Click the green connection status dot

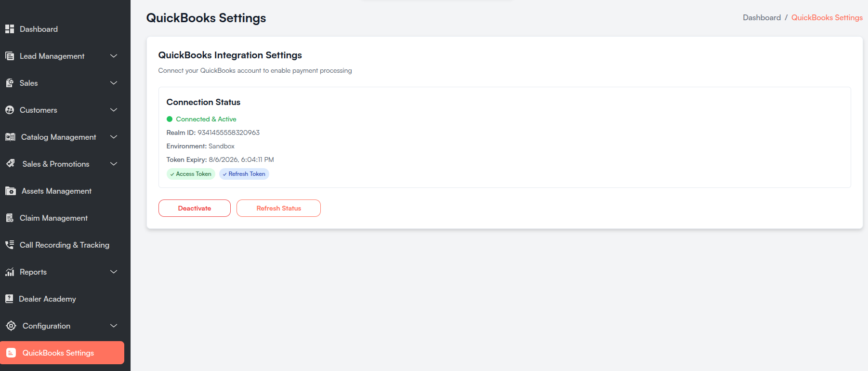point(170,119)
